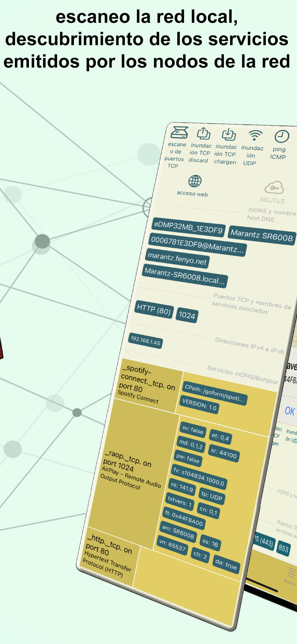Select the 853 port tag in background screen
This screenshot has height=644, width=297.
(283, 548)
